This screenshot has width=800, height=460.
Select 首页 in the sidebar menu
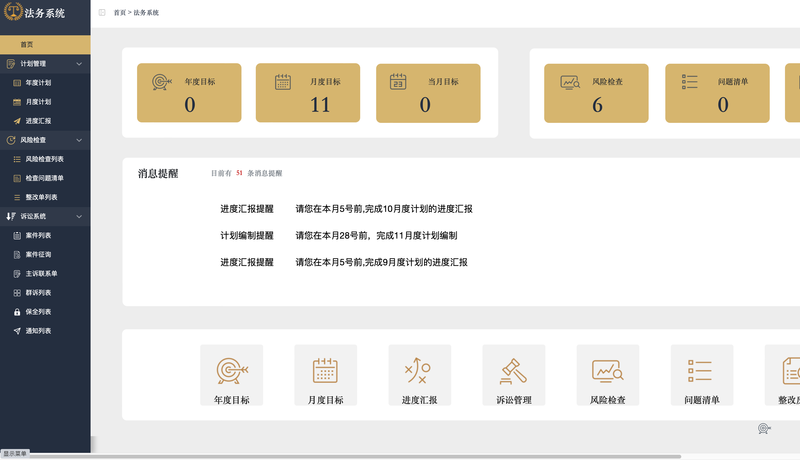27,45
